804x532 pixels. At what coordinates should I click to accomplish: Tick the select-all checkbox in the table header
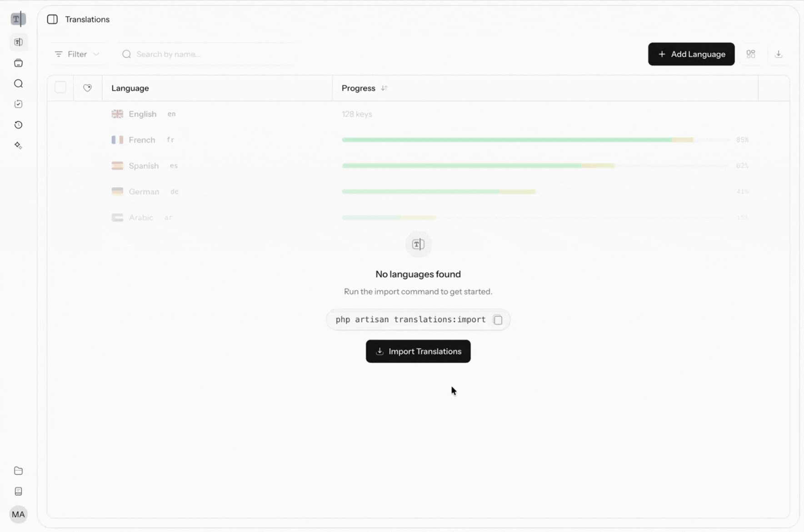pos(60,87)
